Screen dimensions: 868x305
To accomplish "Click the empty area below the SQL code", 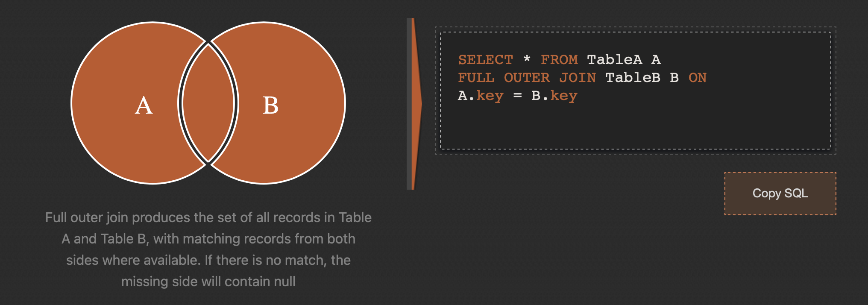I will point(636,126).
